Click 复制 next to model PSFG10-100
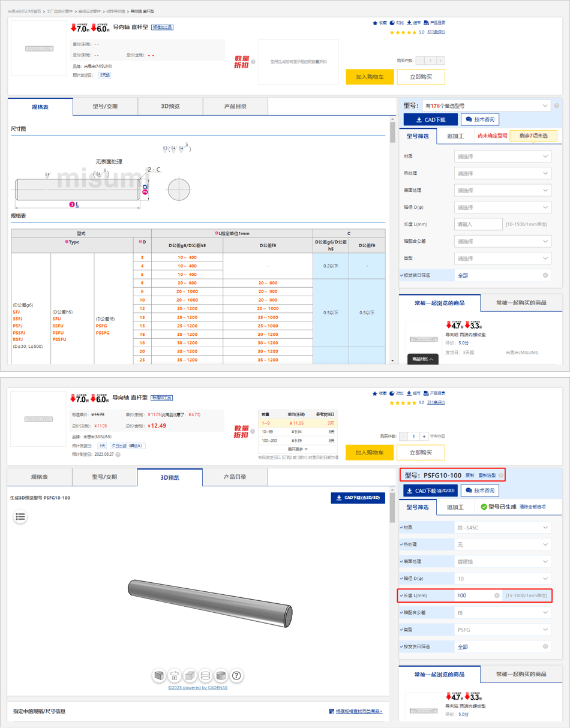The height and width of the screenshot is (728, 570). (470, 476)
